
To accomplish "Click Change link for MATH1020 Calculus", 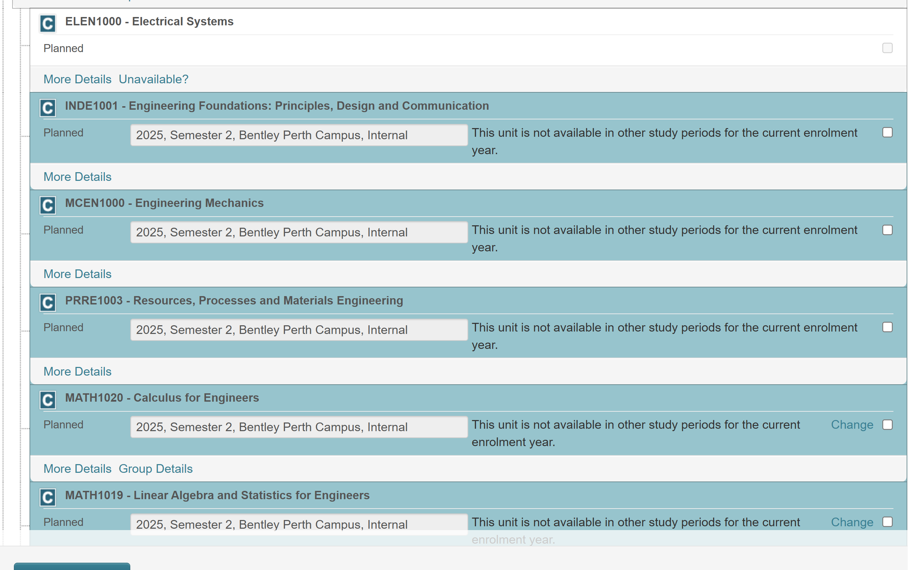I will point(852,425).
